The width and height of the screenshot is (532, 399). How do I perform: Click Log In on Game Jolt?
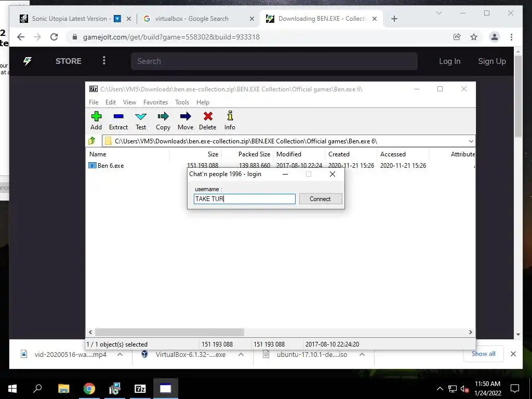449,61
